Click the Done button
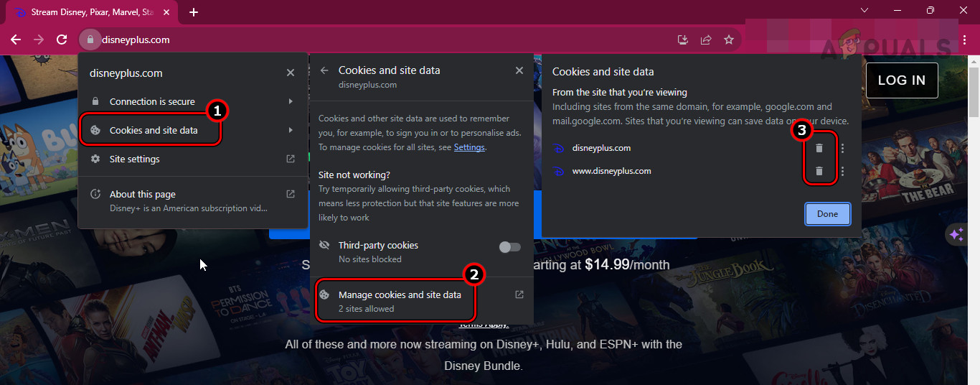Image resolution: width=980 pixels, height=385 pixels. pos(827,214)
